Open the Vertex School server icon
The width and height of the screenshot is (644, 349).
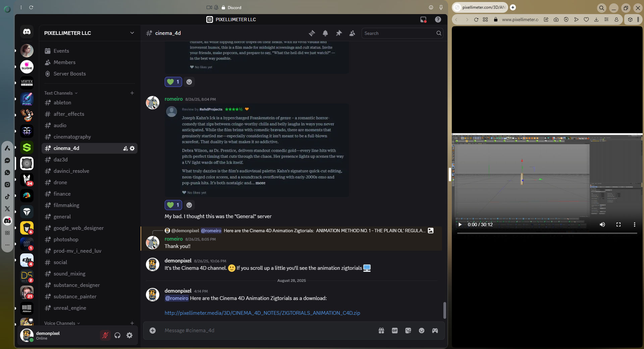click(27, 83)
